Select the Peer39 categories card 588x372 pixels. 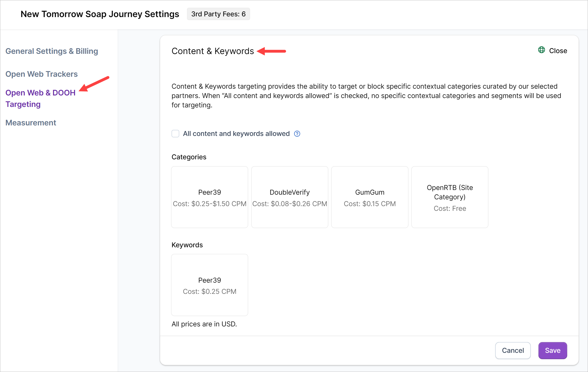209,197
